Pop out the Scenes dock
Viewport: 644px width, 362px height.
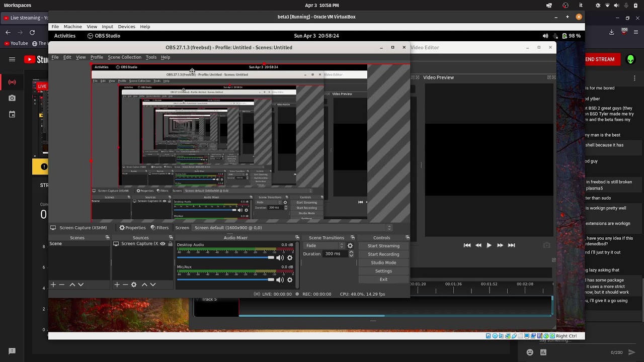click(107, 238)
